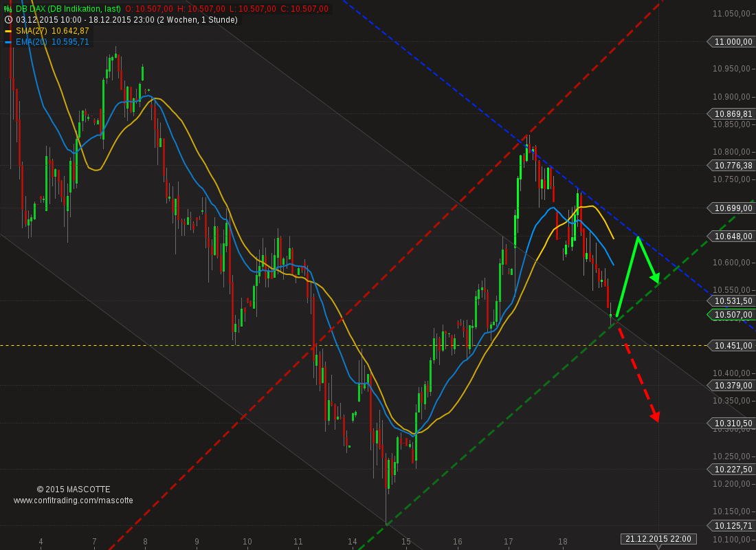756x550 pixels.
Task: Click the 10.950,00 price axis label
Action: tap(732, 69)
